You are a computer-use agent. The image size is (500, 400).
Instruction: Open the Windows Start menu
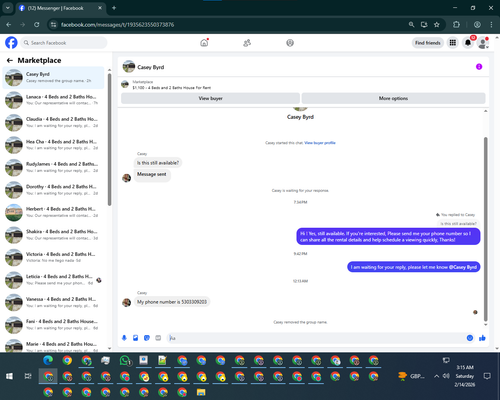coord(9,376)
